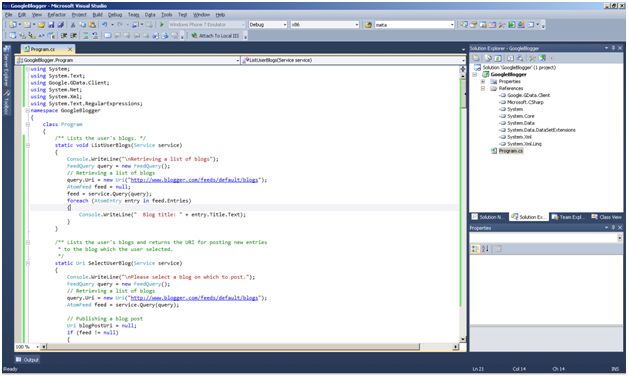Open the Window menu
This screenshot has height=377, width=628.
[201, 14]
